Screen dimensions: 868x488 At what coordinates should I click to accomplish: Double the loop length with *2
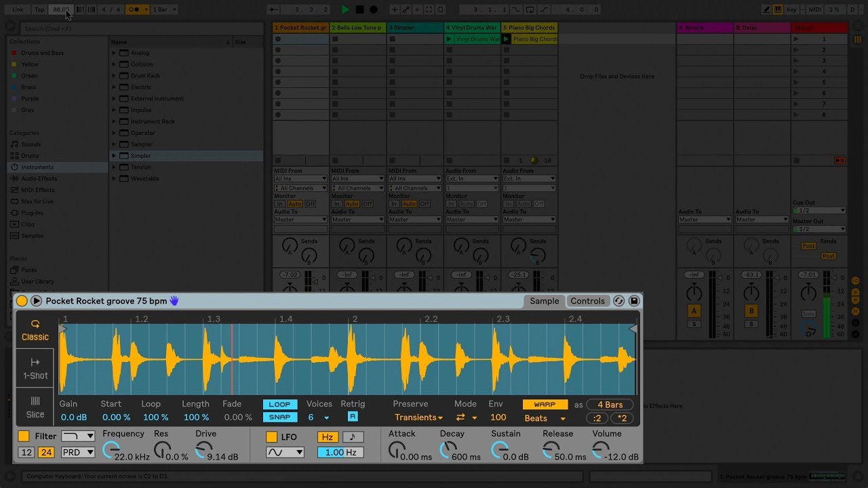622,418
